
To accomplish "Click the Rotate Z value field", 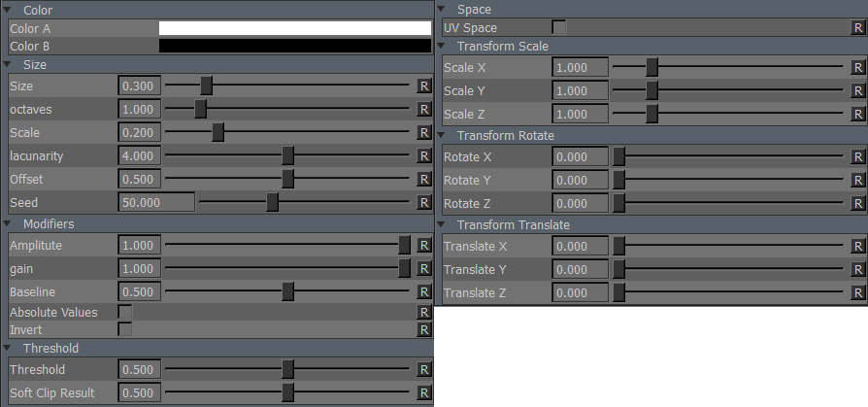I will (x=581, y=203).
